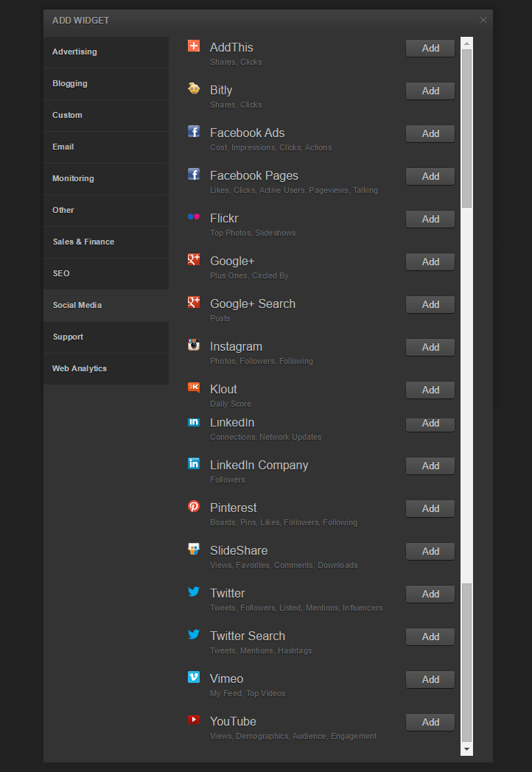Add the Bitly widget
This screenshot has width=532, height=772.
(430, 91)
